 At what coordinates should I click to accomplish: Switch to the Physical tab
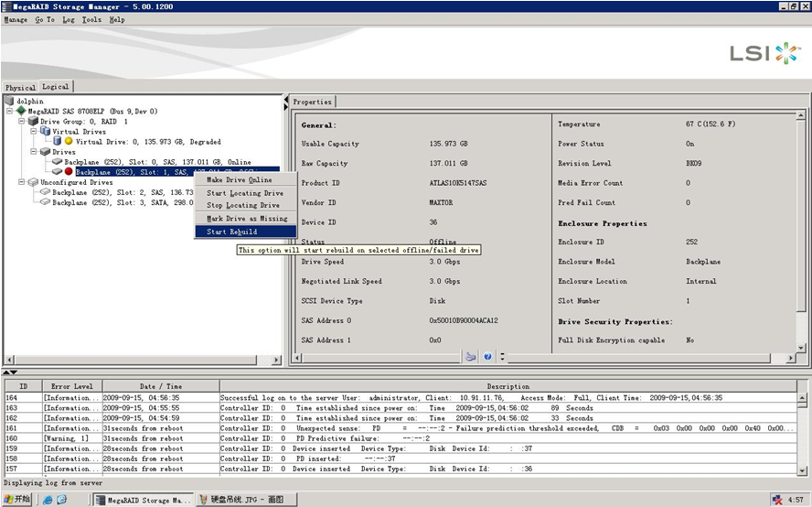[20, 88]
